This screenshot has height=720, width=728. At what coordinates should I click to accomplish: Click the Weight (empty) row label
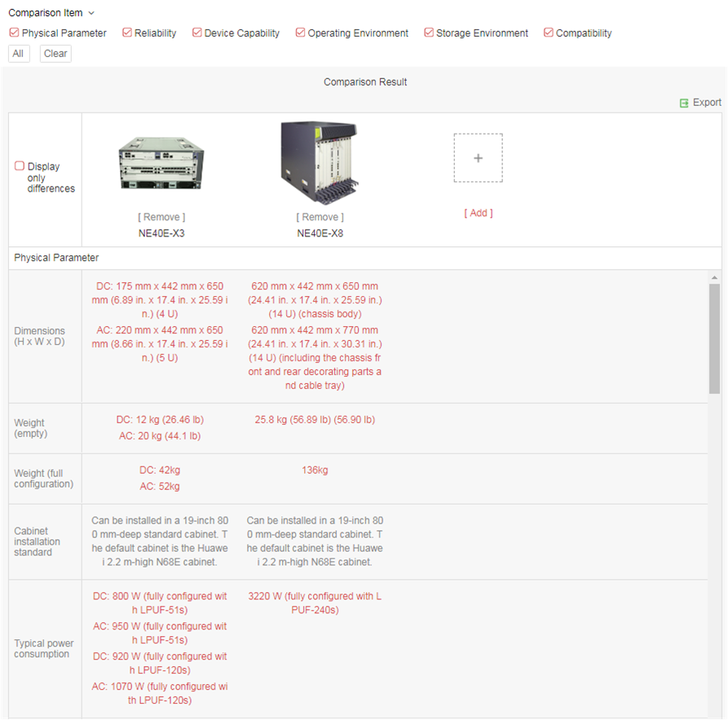click(x=31, y=428)
